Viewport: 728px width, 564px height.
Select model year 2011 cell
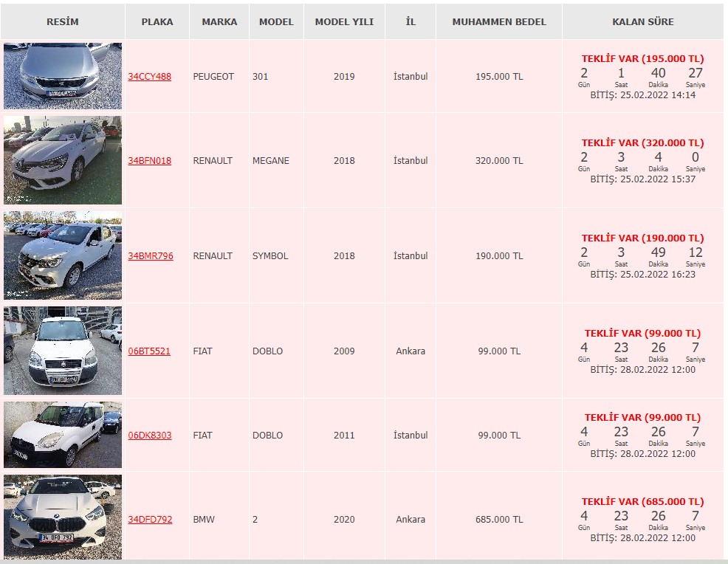(344, 436)
